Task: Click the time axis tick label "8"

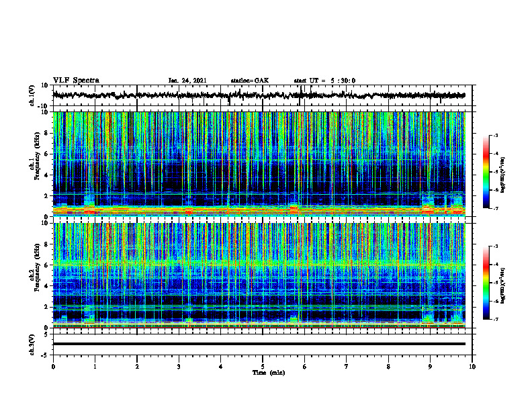Action: point(388,367)
